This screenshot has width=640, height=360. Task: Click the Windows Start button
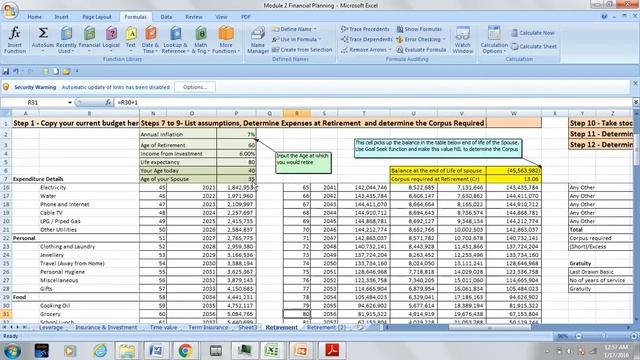(x=12, y=351)
